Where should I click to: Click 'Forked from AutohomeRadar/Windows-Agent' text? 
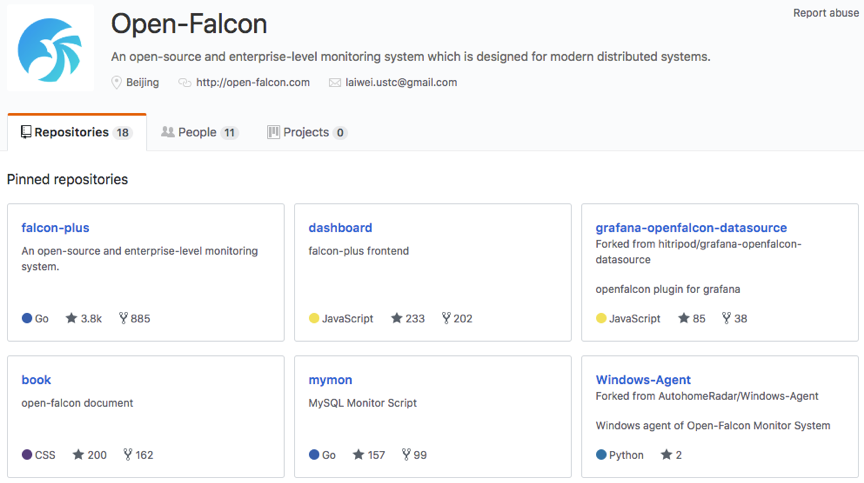tap(707, 396)
